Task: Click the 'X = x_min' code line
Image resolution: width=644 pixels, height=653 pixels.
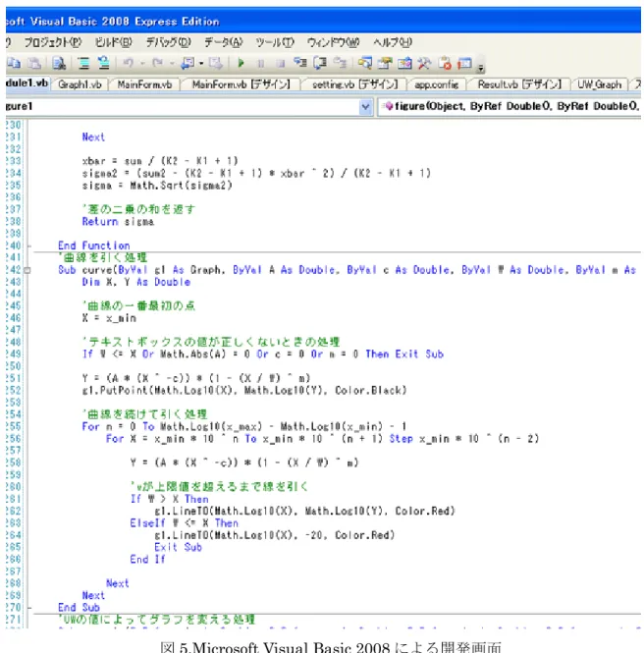Action: (x=109, y=318)
